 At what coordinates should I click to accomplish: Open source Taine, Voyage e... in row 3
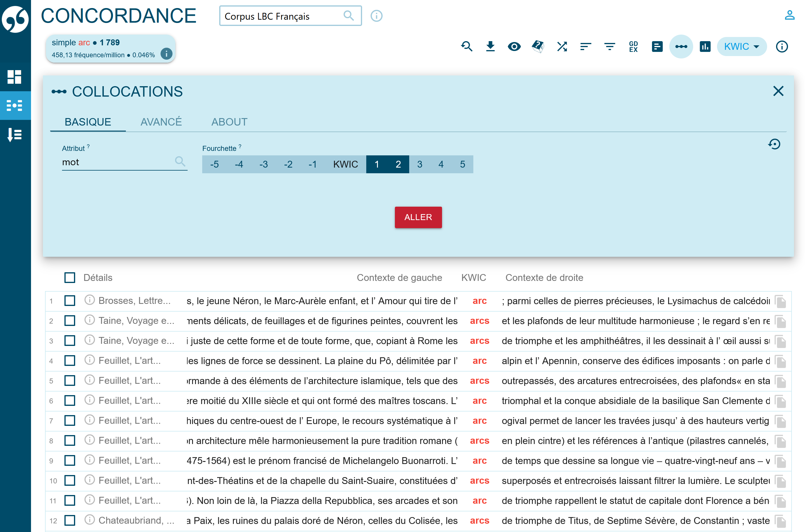coord(136,341)
